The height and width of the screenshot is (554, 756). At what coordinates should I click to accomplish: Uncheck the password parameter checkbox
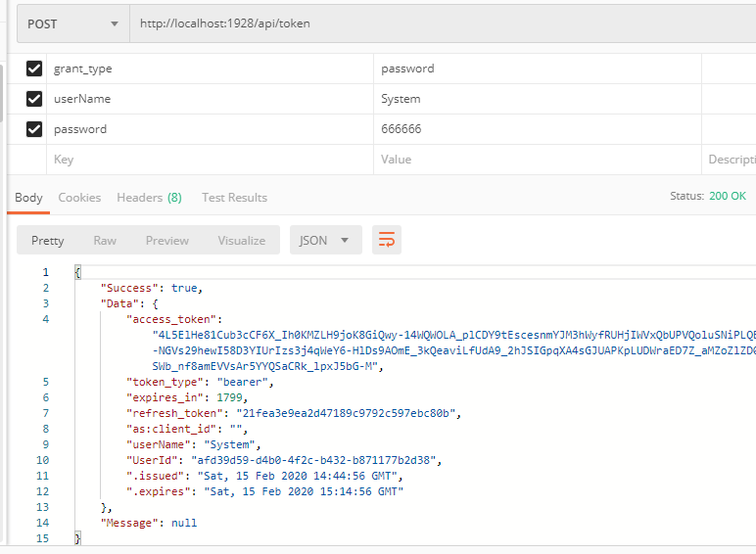pyautogui.click(x=34, y=129)
